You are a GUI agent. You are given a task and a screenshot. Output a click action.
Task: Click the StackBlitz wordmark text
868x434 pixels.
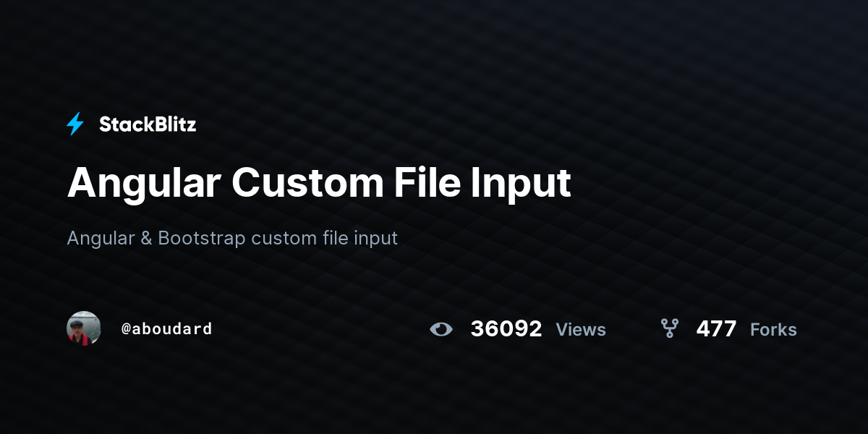point(148,124)
